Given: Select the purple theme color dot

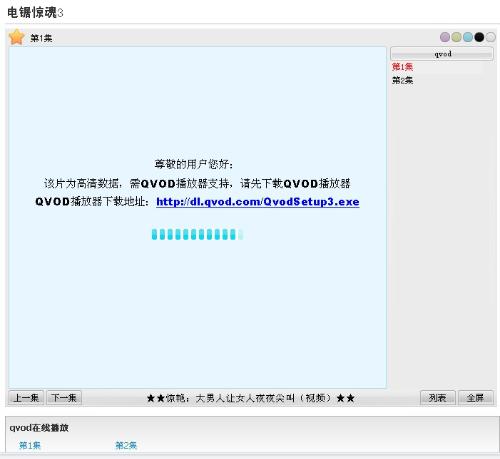Looking at the screenshot, I should tap(445, 37).
